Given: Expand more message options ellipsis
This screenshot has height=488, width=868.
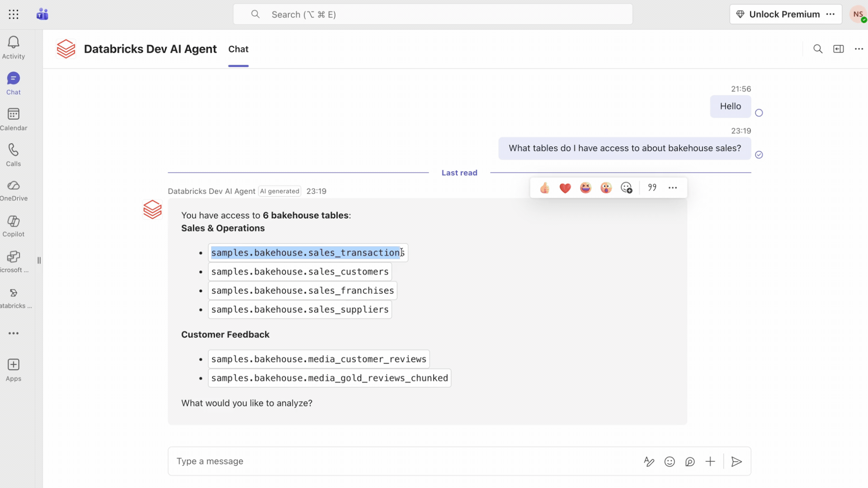Looking at the screenshot, I should coord(673,188).
